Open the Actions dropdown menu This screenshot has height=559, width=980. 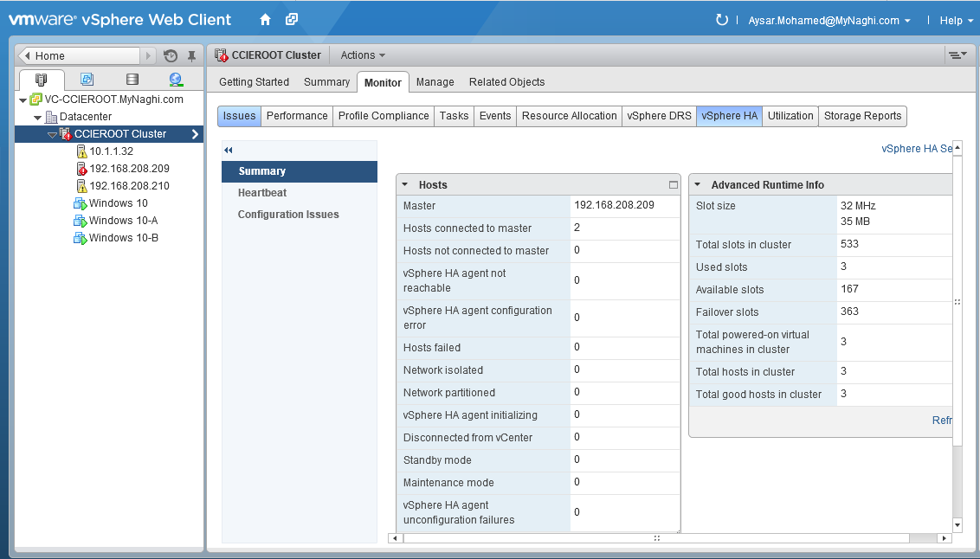click(363, 55)
